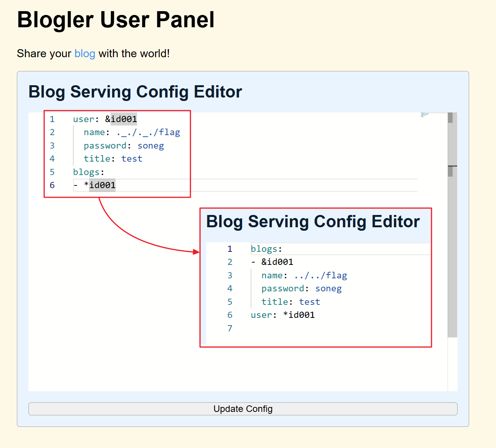Click the "Blogler User Panel" page heading
Viewport: 496px width, 448px height.
point(116,20)
